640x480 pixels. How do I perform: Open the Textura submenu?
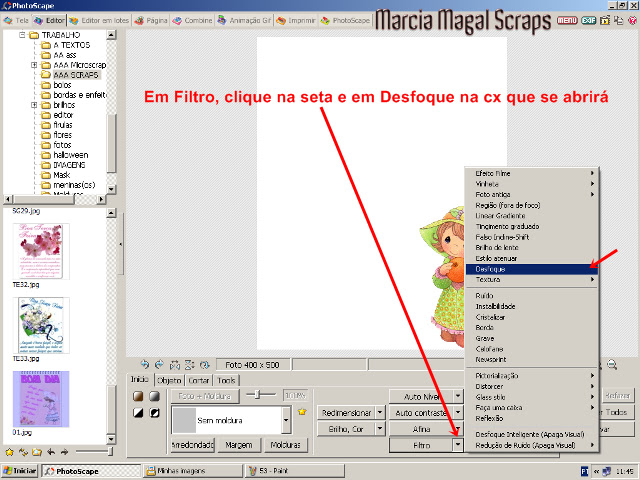click(x=532, y=280)
